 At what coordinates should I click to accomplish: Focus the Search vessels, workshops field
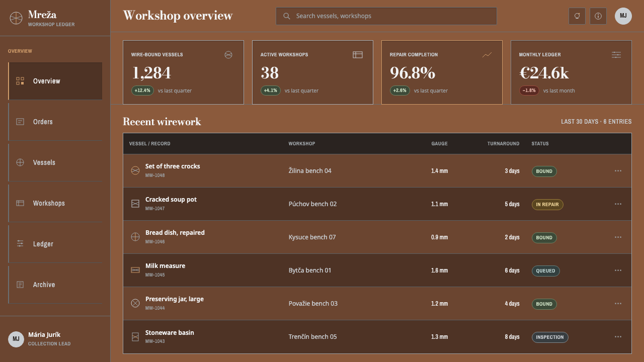pos(386,16)
